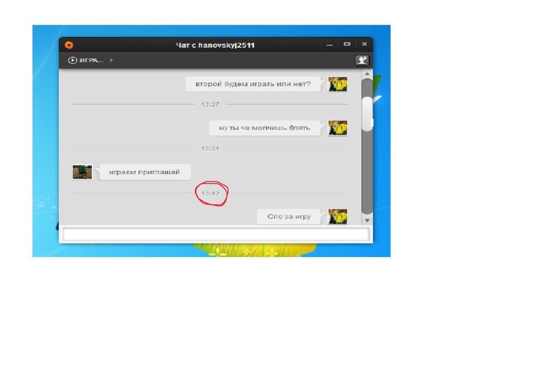This screenshot has height=392, width=560.
Task: Expand the arrow next to ИГРА...
Action: click(x=111, y=60)
